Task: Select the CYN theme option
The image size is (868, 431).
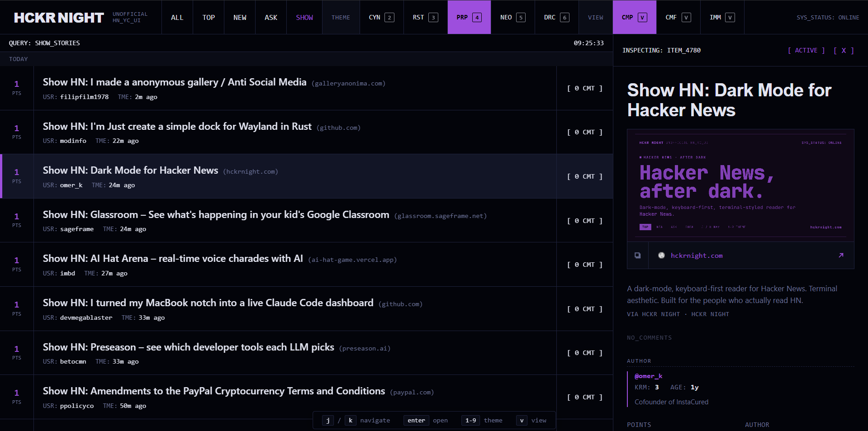Action: (x=381, y=17)
